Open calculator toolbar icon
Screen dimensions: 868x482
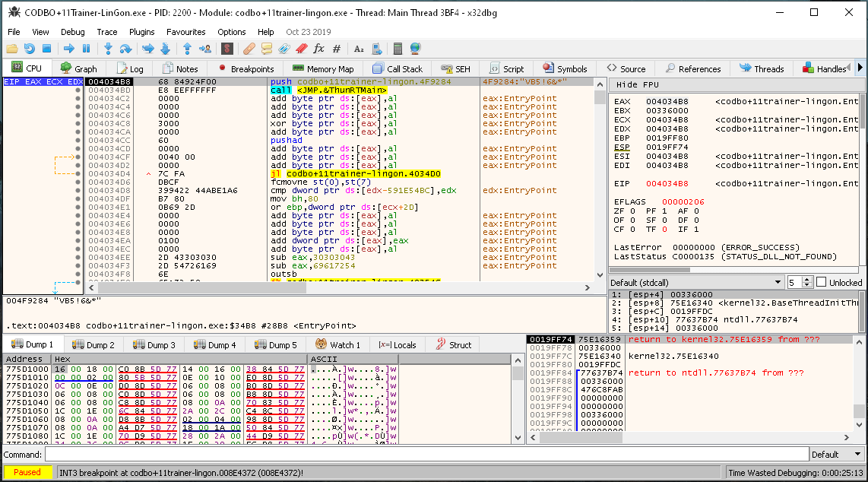[398, 49]
